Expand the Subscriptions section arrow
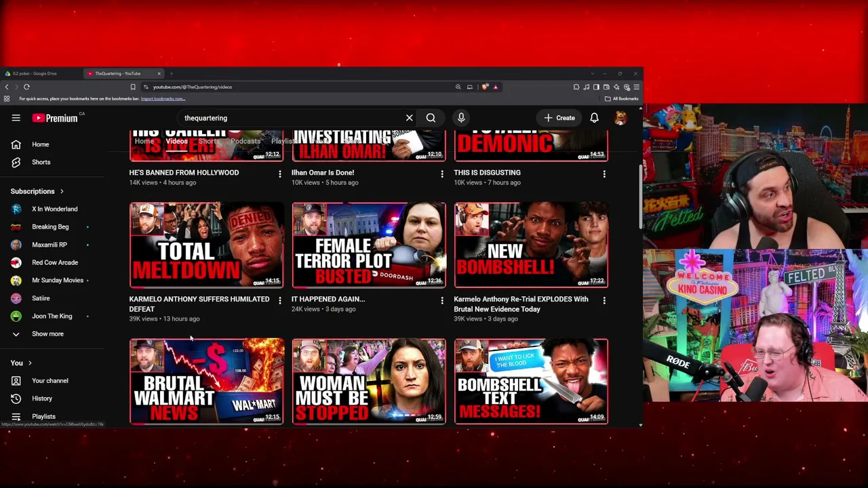 [x=62, y=191]
